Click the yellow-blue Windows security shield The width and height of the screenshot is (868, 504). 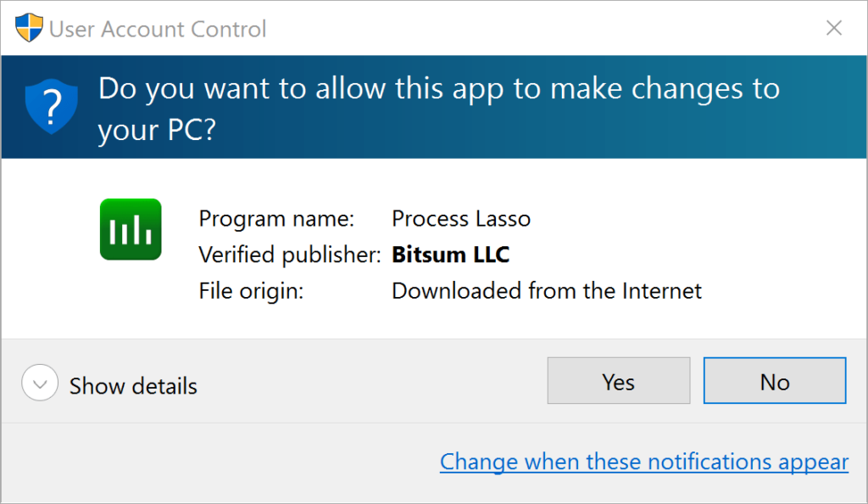point(28,27)
